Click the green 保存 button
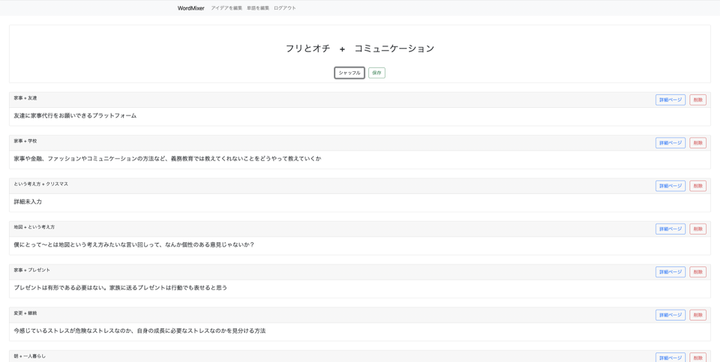The height and width of the screenshot is (362, 720). 377,73
